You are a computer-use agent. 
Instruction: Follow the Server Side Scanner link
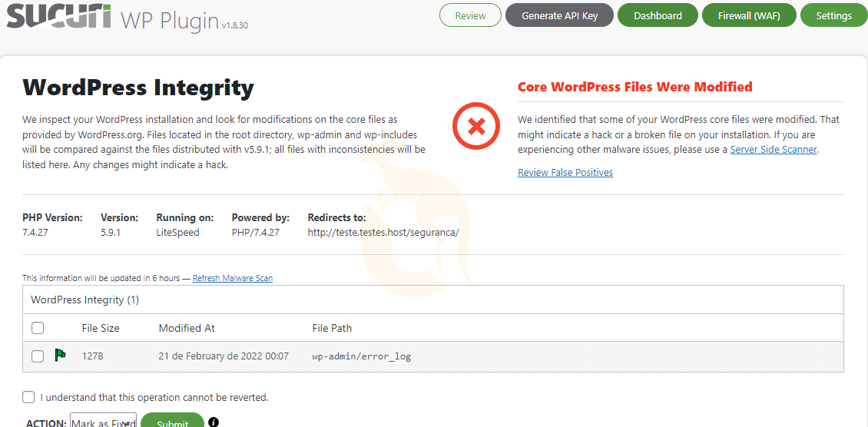pyautogui.click(x=774, y=149)
